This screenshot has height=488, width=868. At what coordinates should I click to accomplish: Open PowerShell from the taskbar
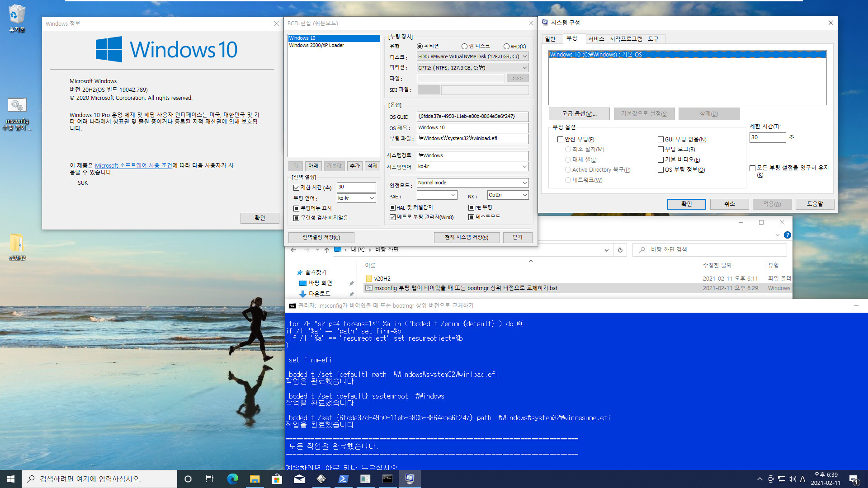pyautogui.click(x=343, y=479)
